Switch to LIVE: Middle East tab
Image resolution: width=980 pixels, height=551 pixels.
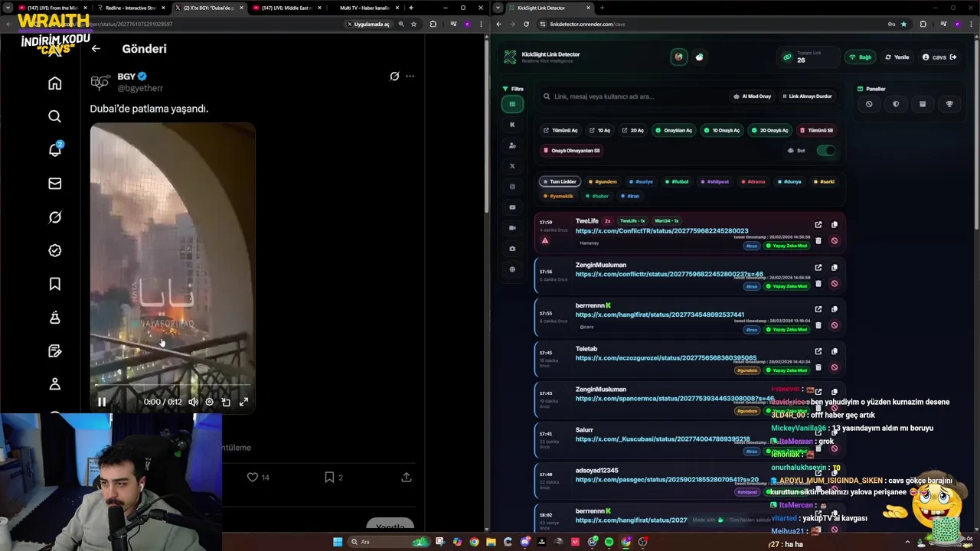(x=286, y=8)
